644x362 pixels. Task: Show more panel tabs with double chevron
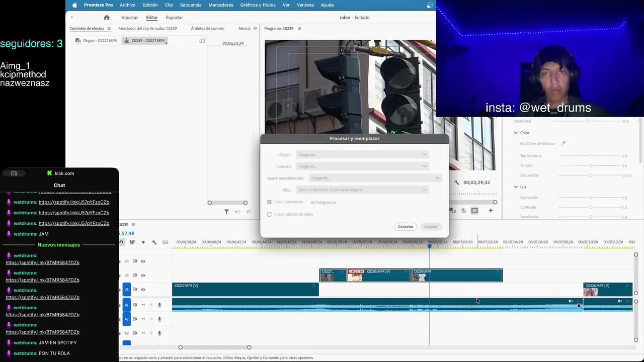pos(255,29)
